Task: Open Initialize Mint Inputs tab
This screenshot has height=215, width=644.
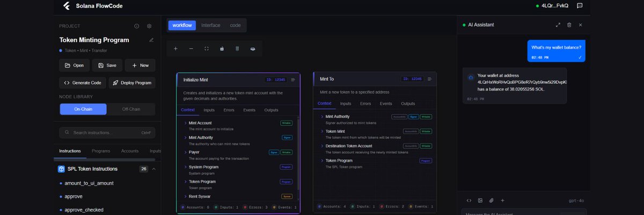Action: pos(209,110)
